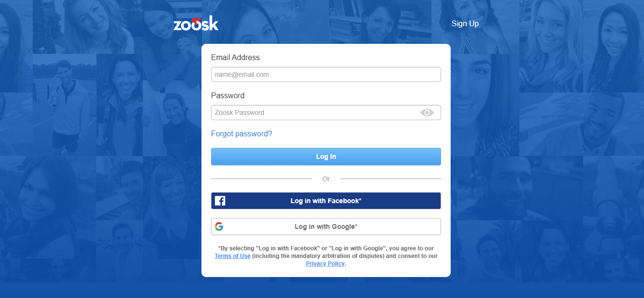
Task: Click the Zoosk logo in the header
Action: pos(196,23)
